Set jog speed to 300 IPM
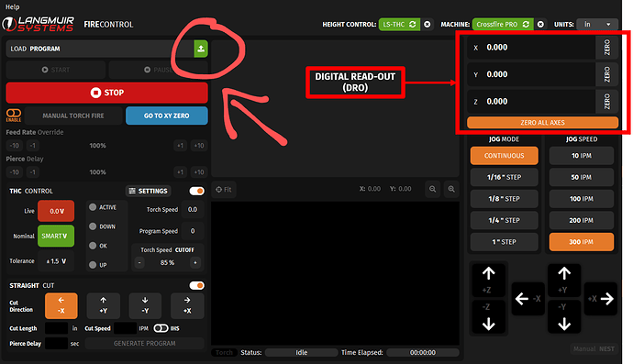Image resolution: width=633 pixels, height=364 pixels. pyautogui.click(x=582, y=242)
